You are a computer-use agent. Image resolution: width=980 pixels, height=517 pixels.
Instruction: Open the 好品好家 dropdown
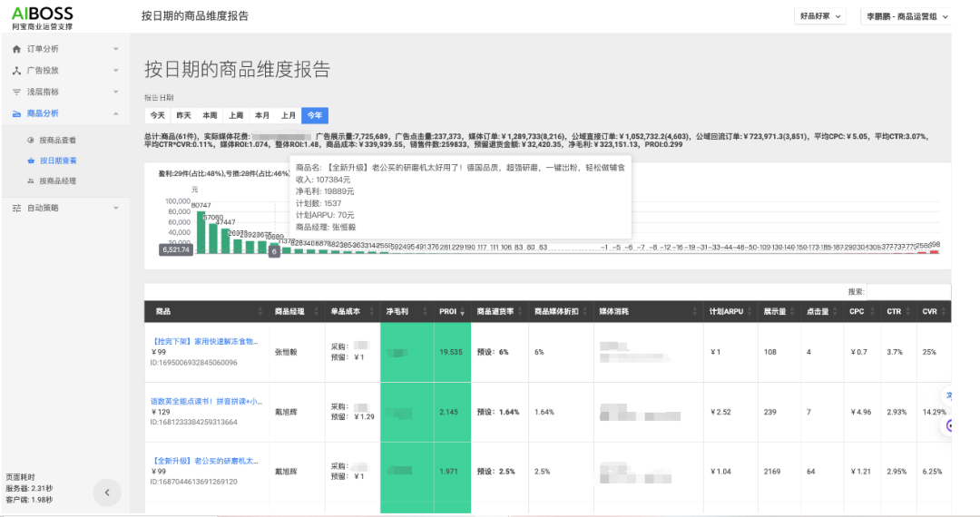(x=820, y=16)
